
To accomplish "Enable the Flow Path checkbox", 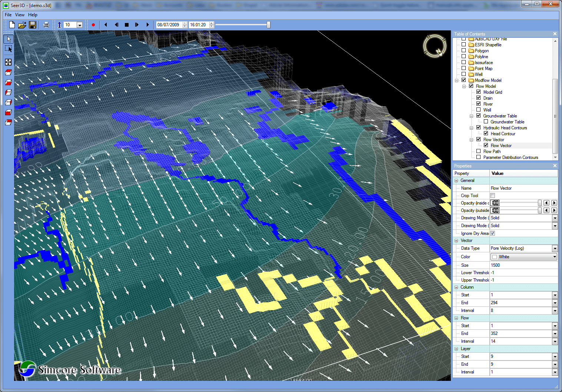I will (x=478, y=151).
